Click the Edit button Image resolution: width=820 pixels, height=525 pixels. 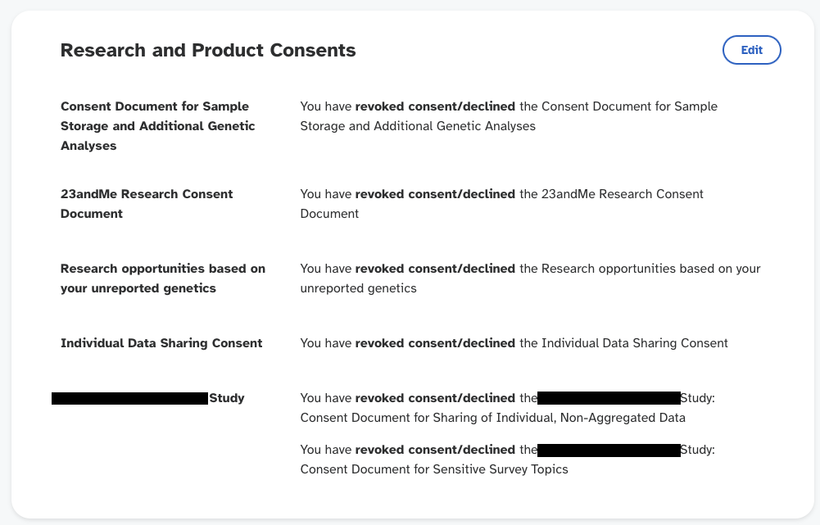click(751, 50)
